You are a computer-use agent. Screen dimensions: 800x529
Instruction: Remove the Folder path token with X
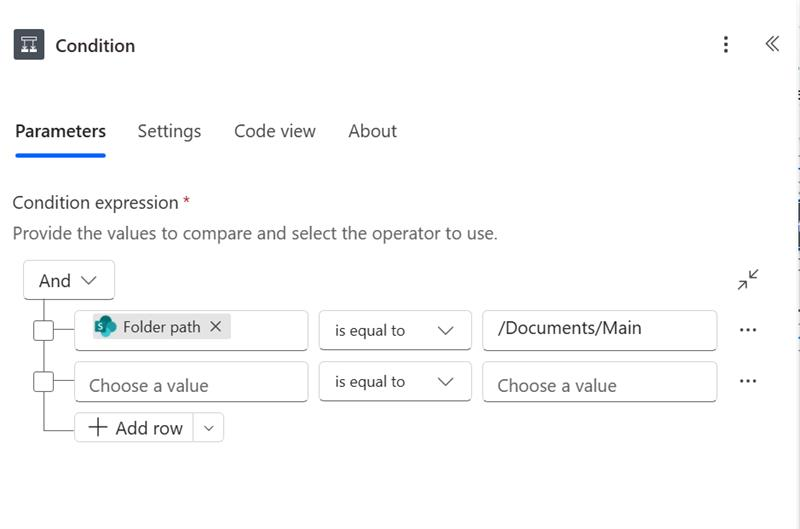click(216, 326)
